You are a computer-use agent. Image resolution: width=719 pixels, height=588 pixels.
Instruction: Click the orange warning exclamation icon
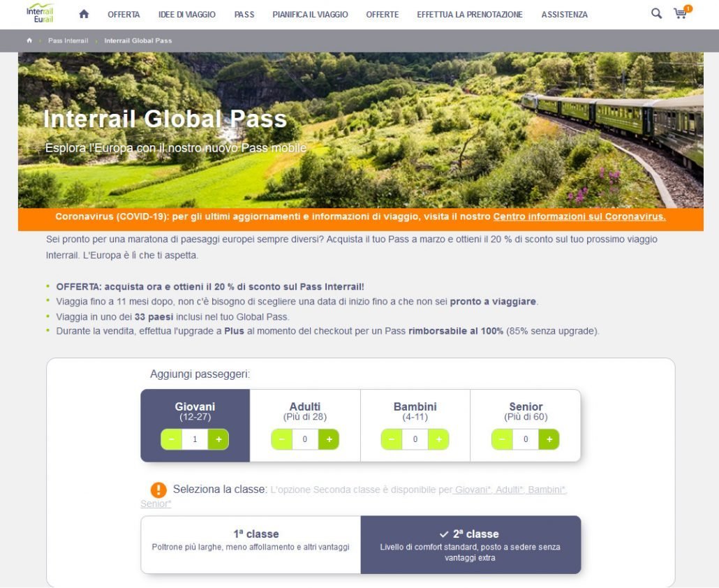(158, 490)
